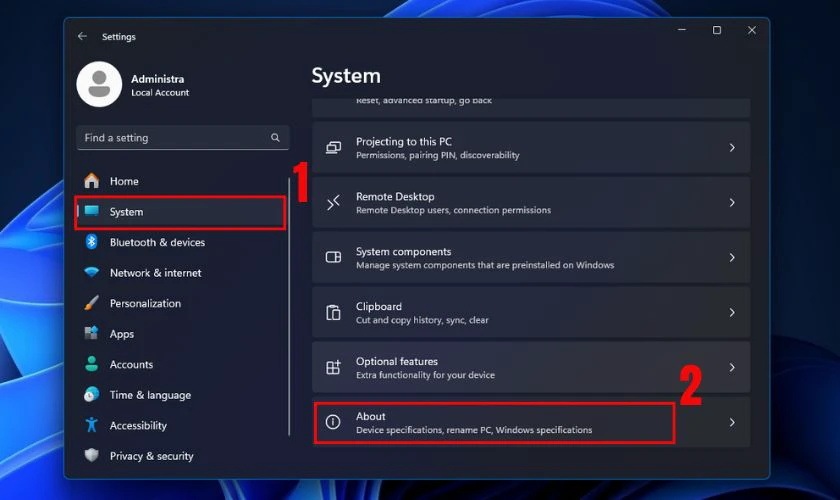Image resolution: width=840 pixels, height=500 pixels.
Task: Click the Personalization paintbrush icon
Action: click(92, 303)
